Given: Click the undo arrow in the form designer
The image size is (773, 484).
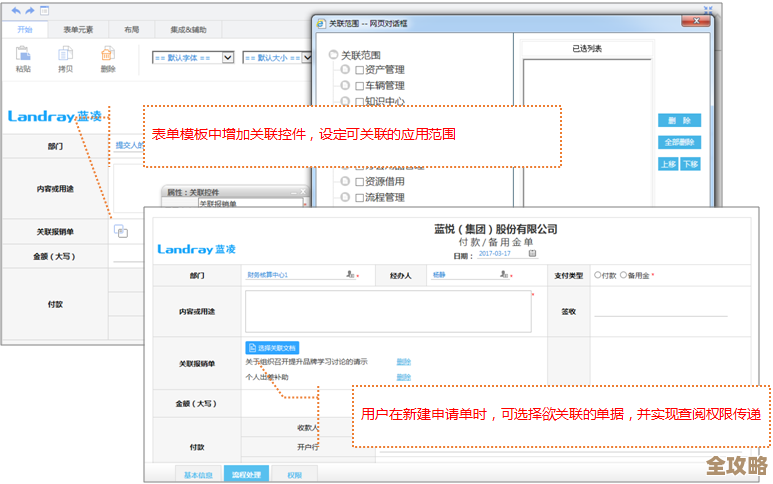Looking at the screenshot, I should (16, 10).
